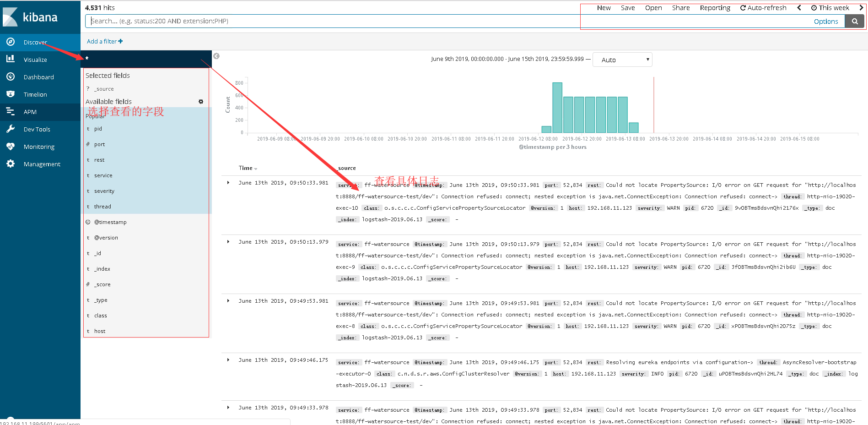The height and width of the screenshot is (425, 868).
Task: Click the plus icon beside Add a filter
Action: tap(120, 41)
